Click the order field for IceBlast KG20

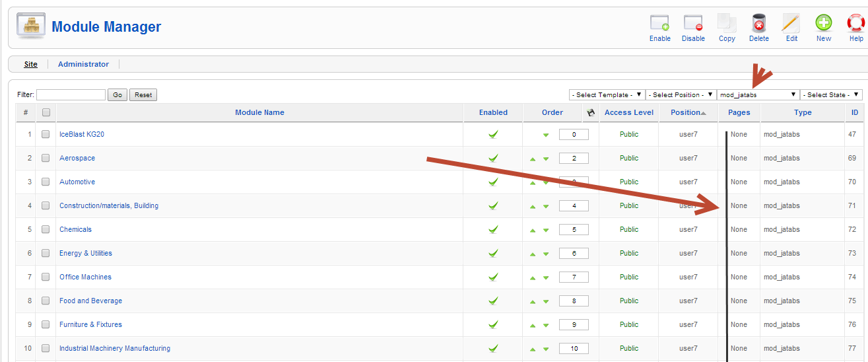pyautogui.click(x=574, y=135)
